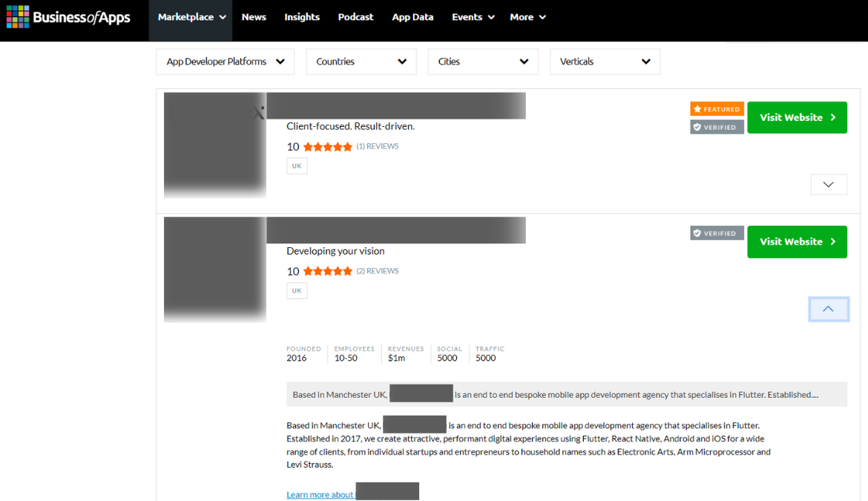
Task: Collapse the second listing's details chevron
Action: click(829, 309)
